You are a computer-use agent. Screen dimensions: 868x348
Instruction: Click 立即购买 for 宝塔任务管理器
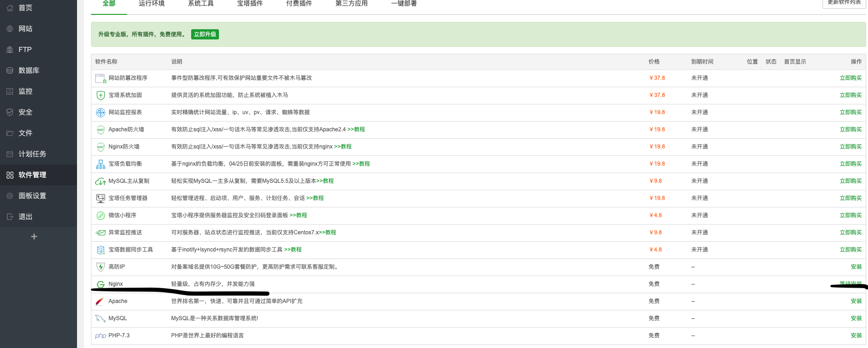(851, 198)
